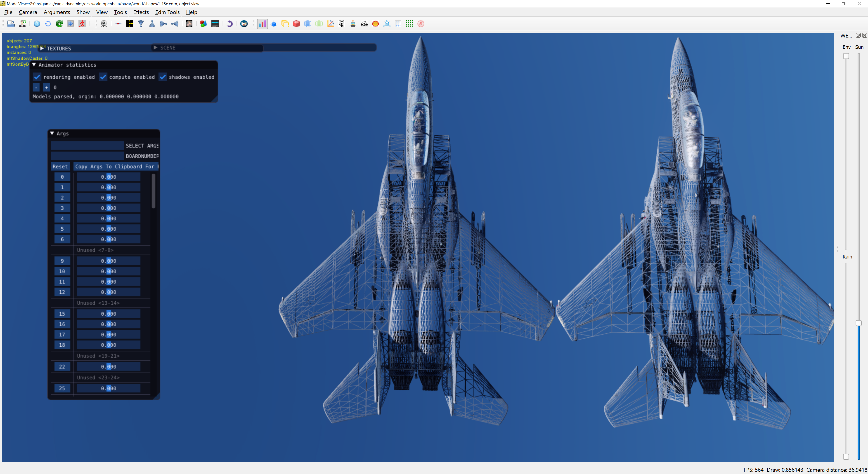
Task: Click the argument 22 number button
Action: pos(62,367)
